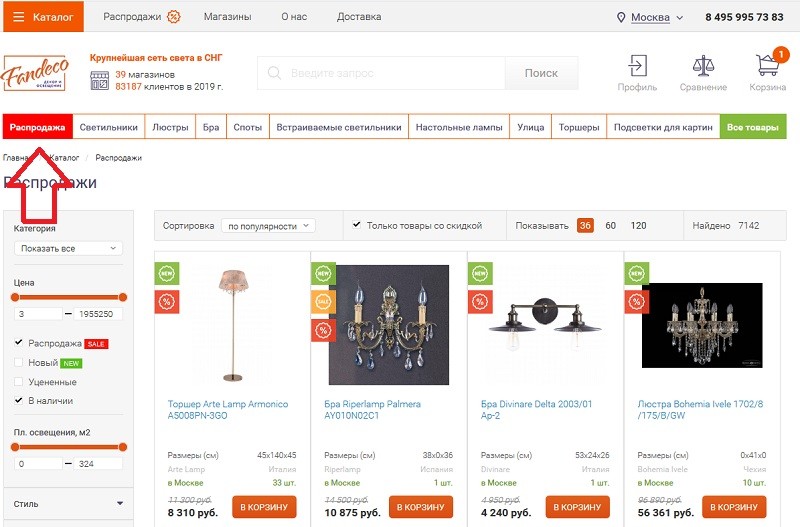
Task: Click percent badge on Divinare Delta card
Action: [x=480, y=302]
